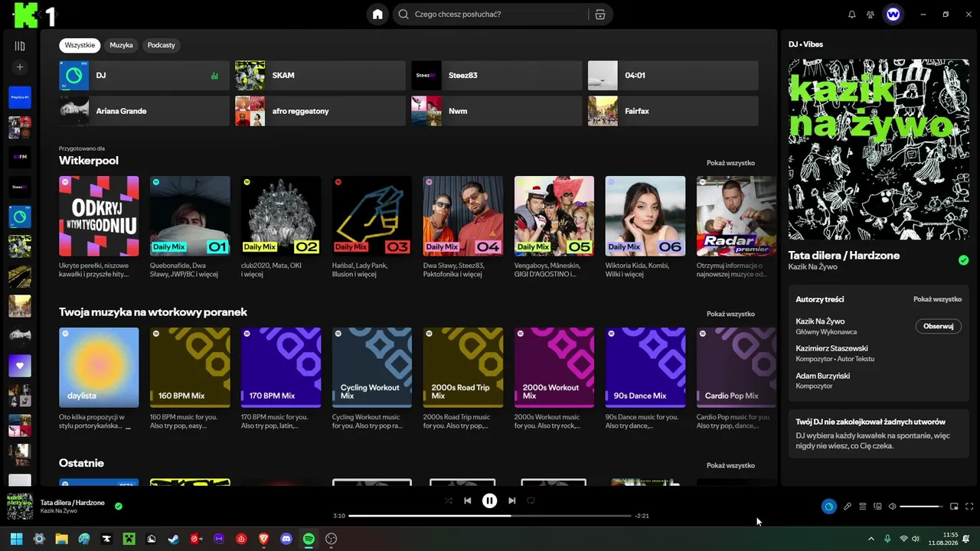Open the miniplayer
Screen dimensions: 980x551
pyautogui.click(x=954, y=506)
